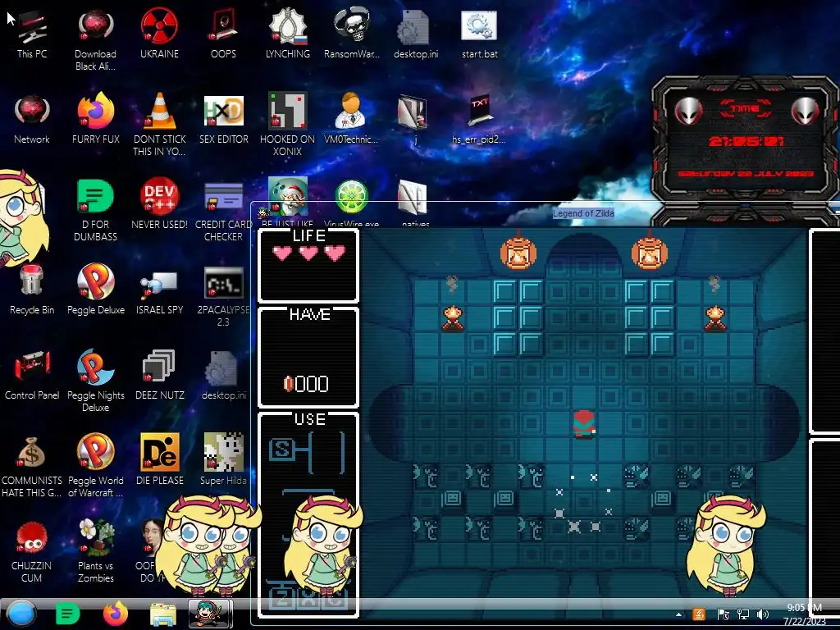Screen dimensions: 840x630
Task: Open the green D FOR shortcut icon
Action: (95, 209)
